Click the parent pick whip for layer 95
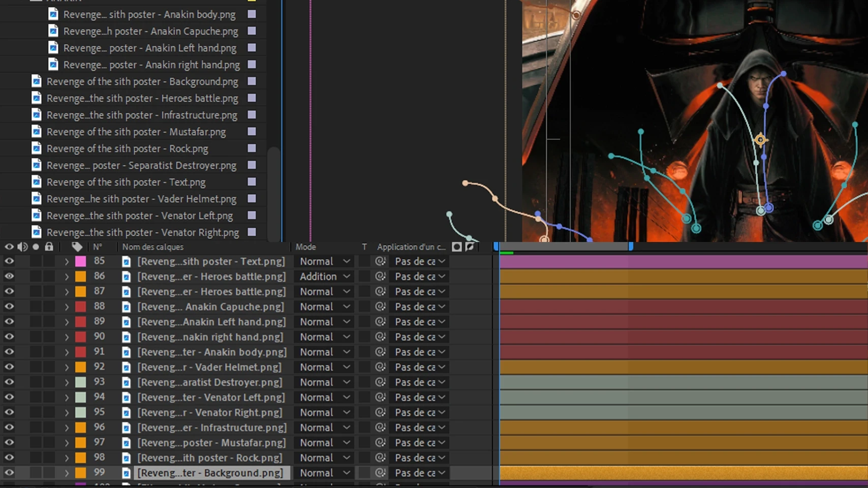 click(380, 412)
